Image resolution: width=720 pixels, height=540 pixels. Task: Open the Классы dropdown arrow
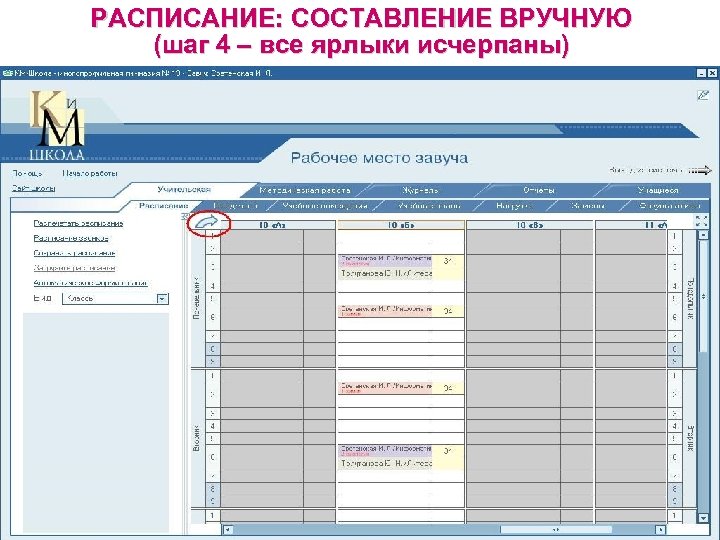click(x=162, y=298)
